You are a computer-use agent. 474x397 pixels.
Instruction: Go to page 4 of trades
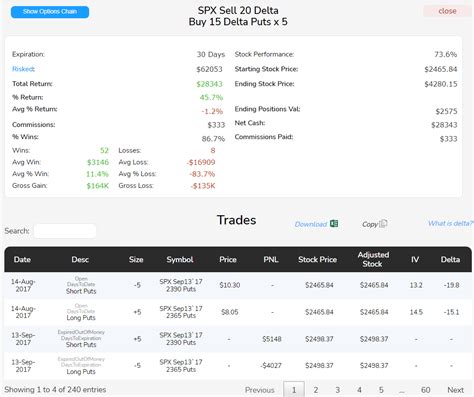pyautogui.click(x=359, y=390)
